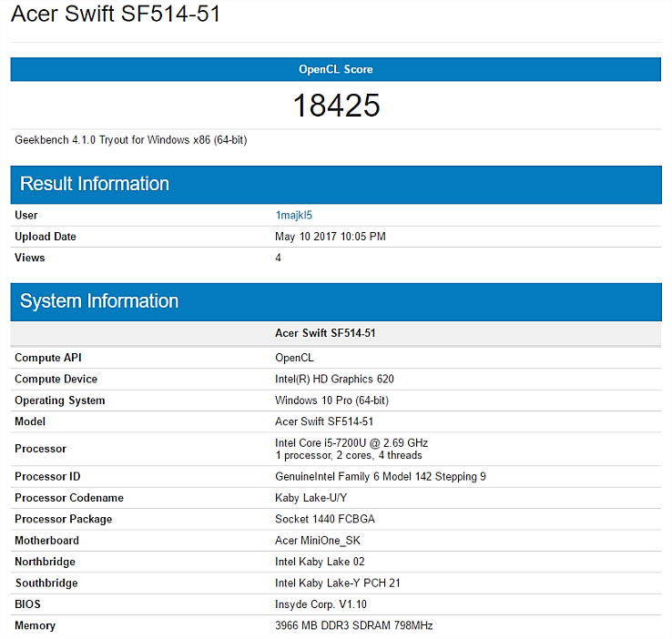The width and height of the screenshot is (672, 639).
Task: Click the Acer Swift SF514-51 page title
Action: (116, 15)
